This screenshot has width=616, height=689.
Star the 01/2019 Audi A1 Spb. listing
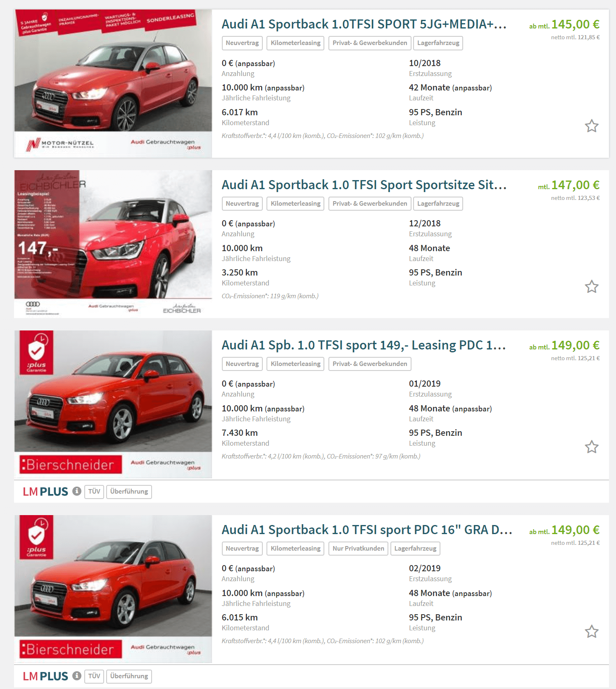[592, 447]
